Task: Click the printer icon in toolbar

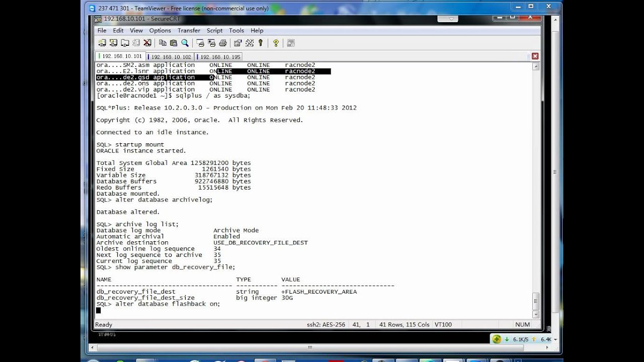Action: 223,43
